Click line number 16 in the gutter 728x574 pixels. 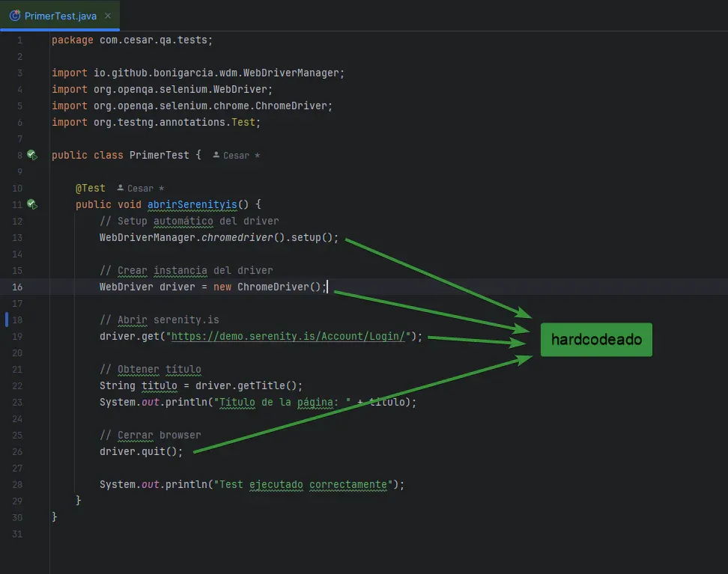point(16,287)
